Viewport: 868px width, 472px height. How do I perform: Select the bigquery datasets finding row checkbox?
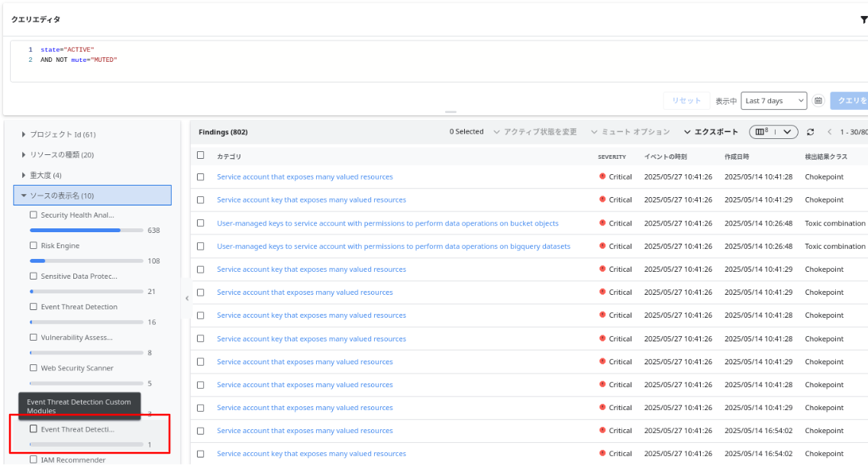click(200, 247)
